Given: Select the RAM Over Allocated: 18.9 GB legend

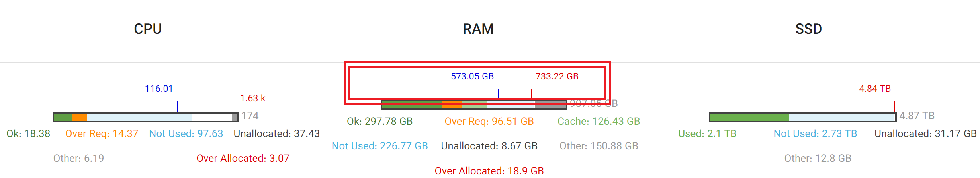Looking at the screenshot, I should (489, 171).
